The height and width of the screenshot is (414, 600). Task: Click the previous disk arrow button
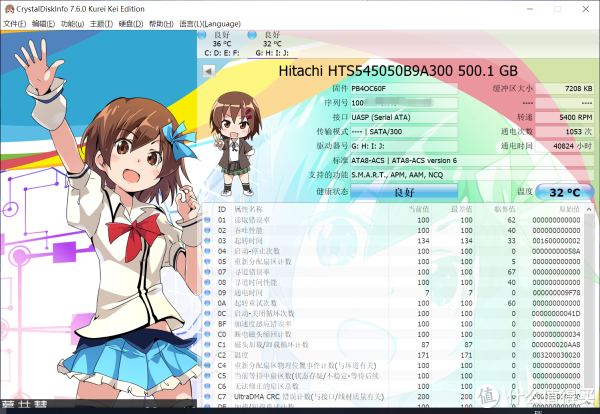pyautogui.click(x=209, y=71)
